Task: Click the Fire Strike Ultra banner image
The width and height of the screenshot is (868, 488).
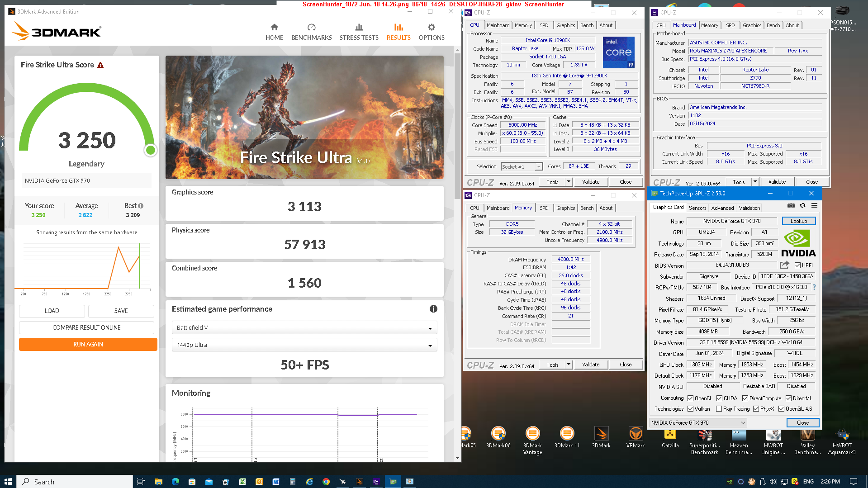Action: pos(304,117)
